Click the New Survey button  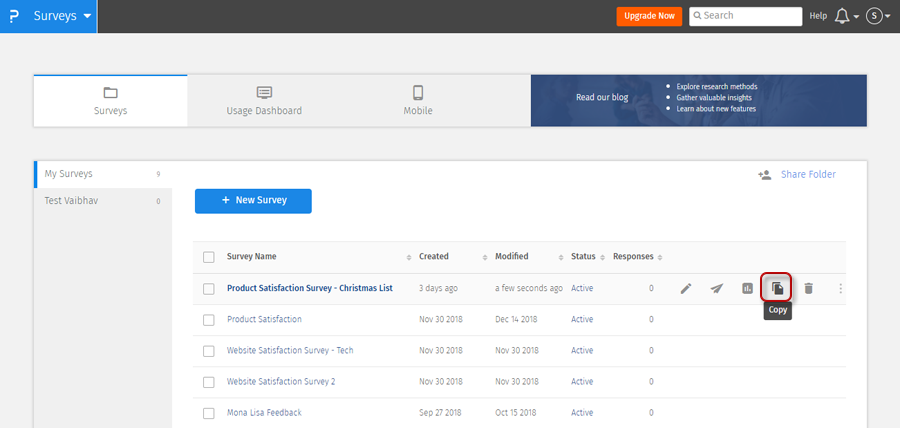253,201
